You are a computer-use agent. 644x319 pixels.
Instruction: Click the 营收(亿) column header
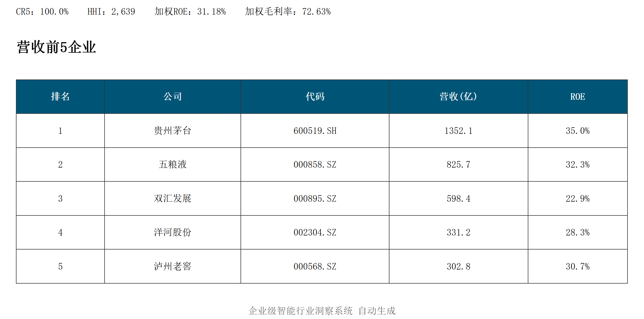(458, 97)
